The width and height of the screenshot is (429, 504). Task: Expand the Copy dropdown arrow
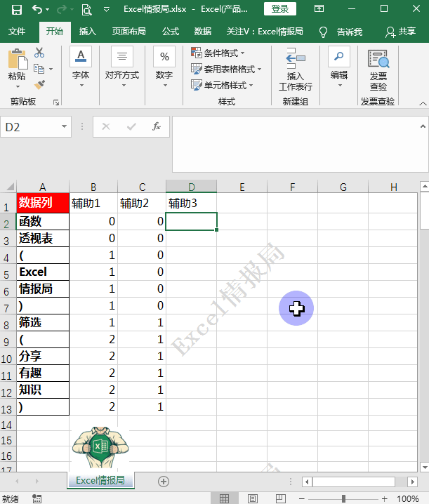(x=51, y=69)
